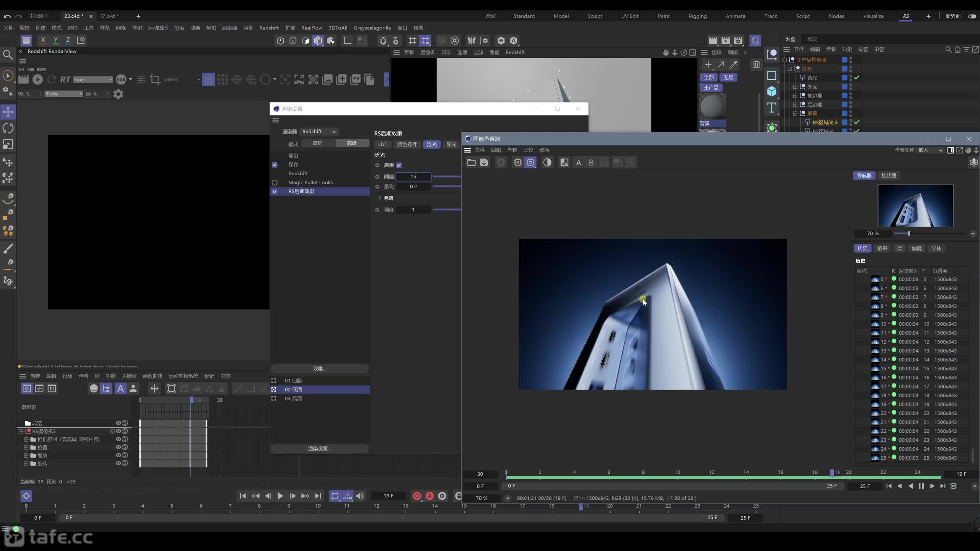980x551 pixels.
Task: Click navigator preview thumbnail
Action: [x=915, y=206]
